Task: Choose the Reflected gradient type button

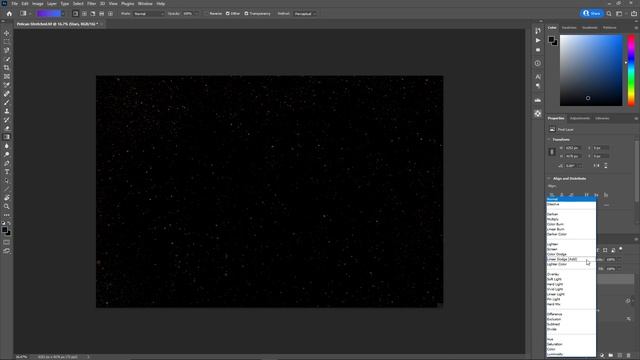Action: pos(102,13)
